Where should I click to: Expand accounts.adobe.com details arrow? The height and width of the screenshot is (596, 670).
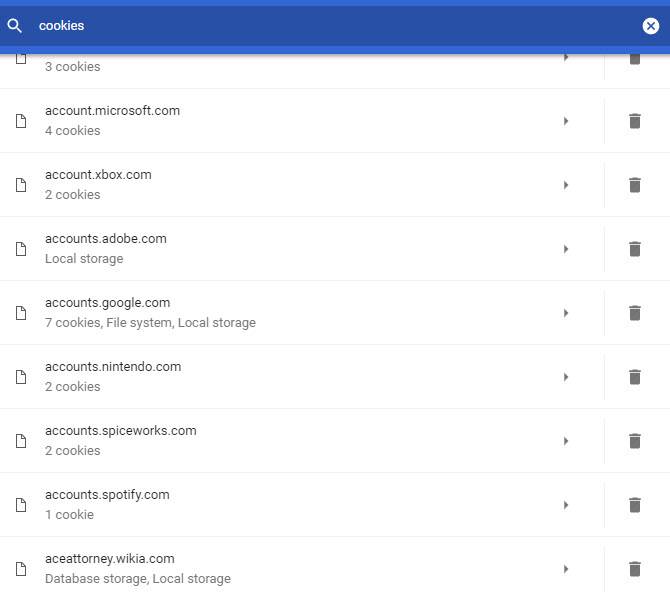click(566, 249)
